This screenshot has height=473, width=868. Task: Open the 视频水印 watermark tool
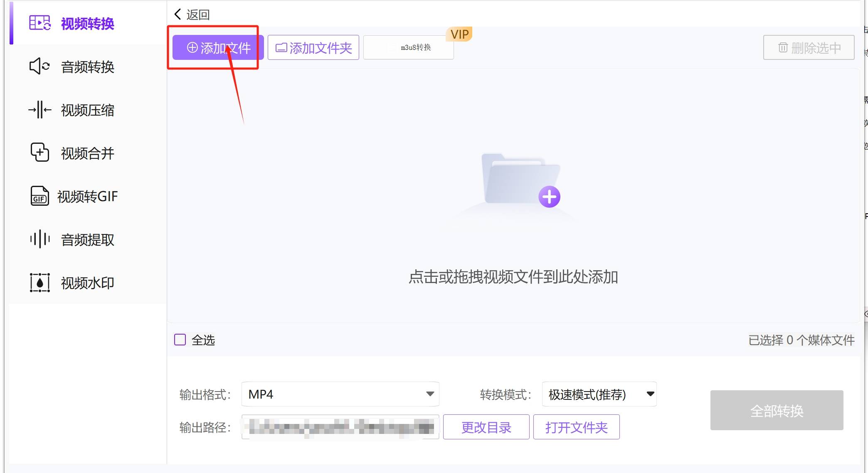coord(87,283)
